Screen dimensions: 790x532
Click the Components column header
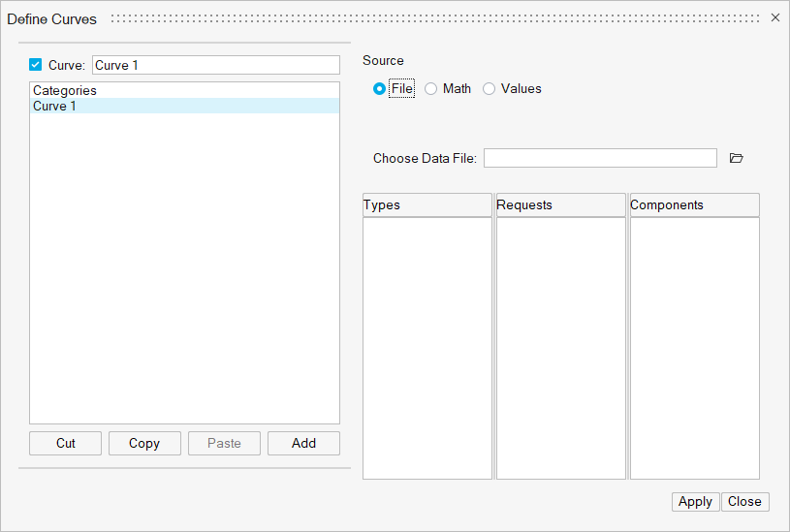694,205
